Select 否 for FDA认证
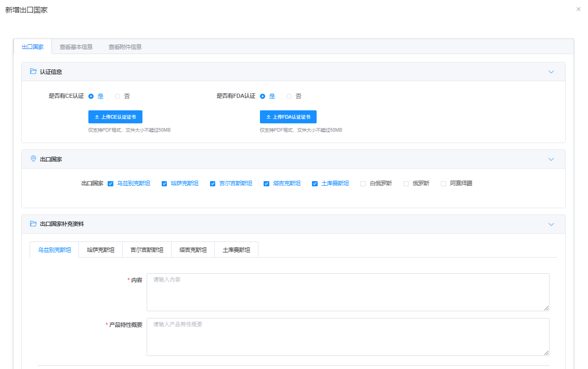Screen dimensions: 588x369 point(289,96)
